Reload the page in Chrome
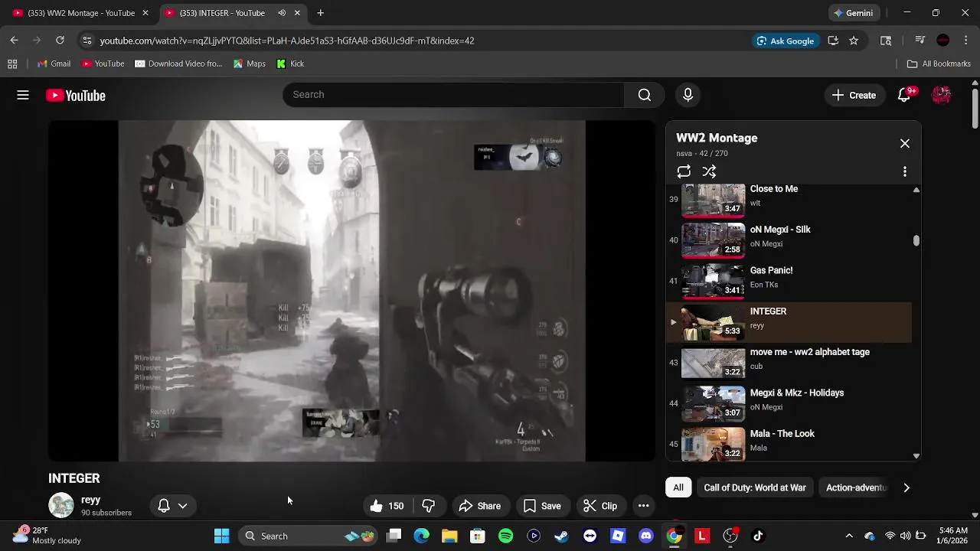 [60, 41]
